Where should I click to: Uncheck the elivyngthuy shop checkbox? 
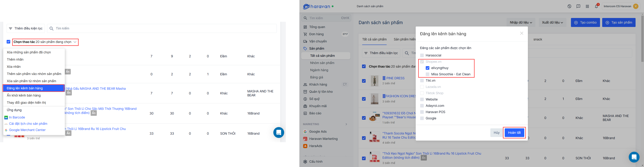tap(428, 68)
